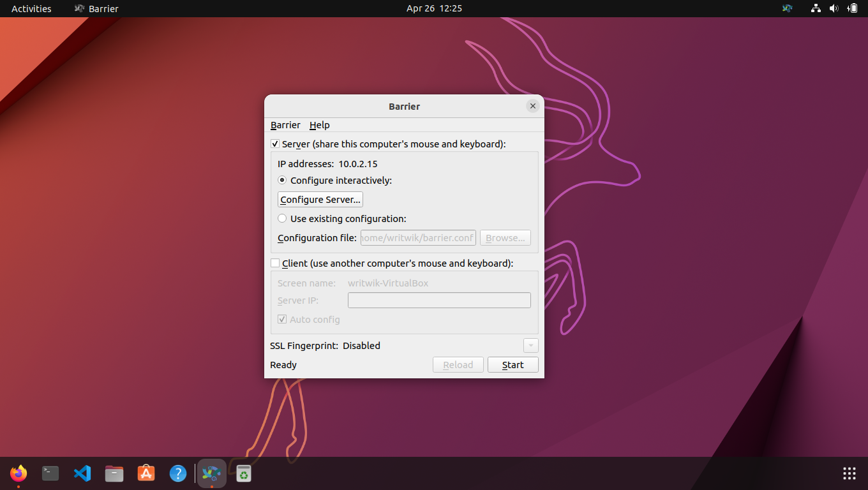
Task: Uncheck the Server checkbox
Action: click(x=275, y=144)
